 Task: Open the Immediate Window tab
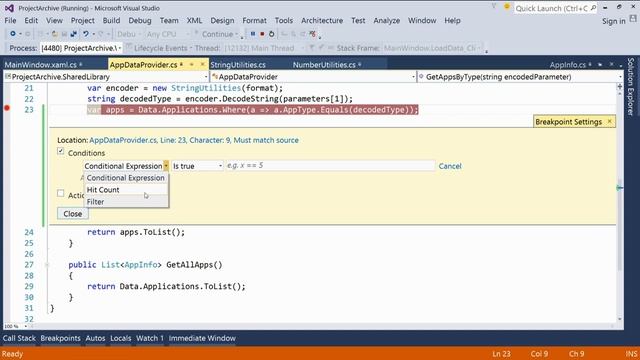point(202,338)
